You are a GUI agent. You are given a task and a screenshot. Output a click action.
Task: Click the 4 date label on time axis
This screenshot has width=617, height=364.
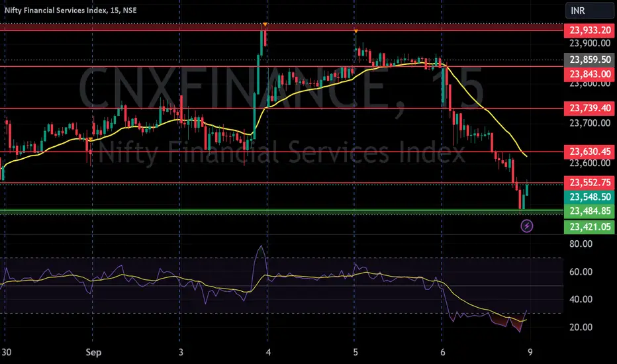(x=268, y=352)
